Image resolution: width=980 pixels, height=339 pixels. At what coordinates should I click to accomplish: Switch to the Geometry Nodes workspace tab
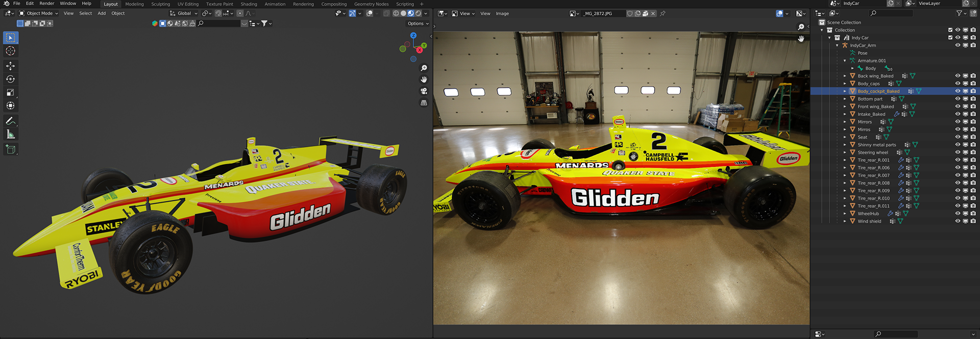point(372,4)
